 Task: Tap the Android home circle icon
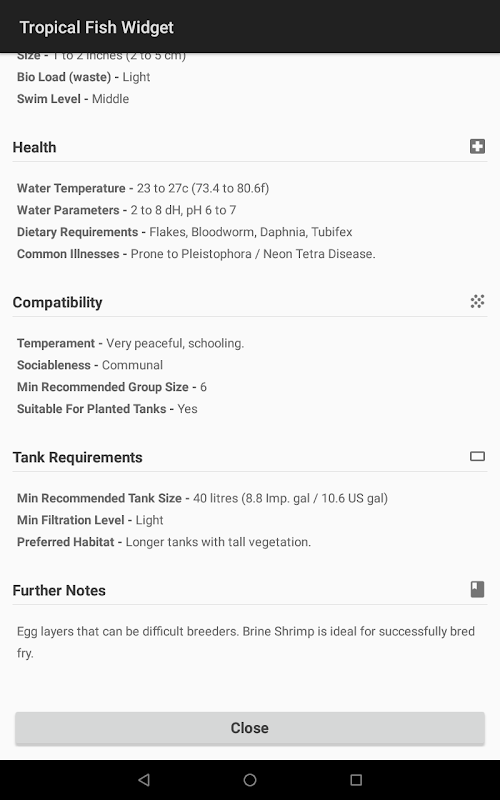pyautogui.click(x=250, y=780)
